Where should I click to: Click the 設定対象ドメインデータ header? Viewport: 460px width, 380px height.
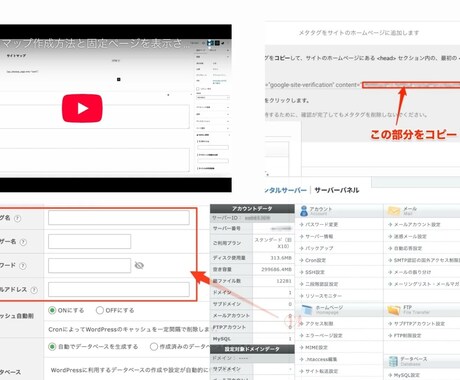pyautogui.click(x=252, y=349)
